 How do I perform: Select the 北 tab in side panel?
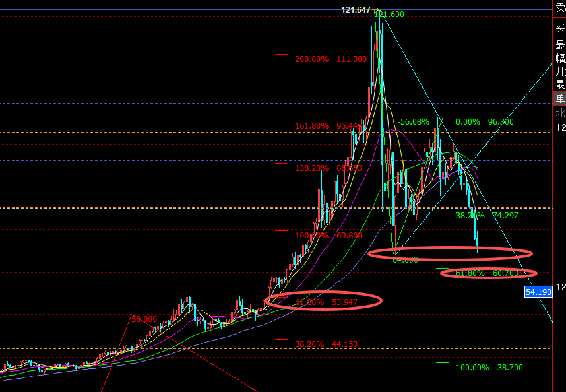coord(559,113)
